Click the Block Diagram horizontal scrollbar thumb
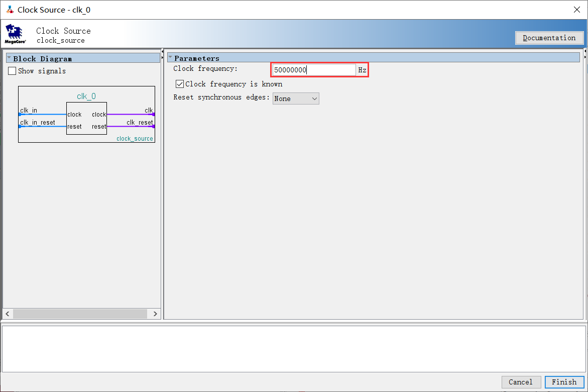The width and height of the screenshot is (588, 392). pos(80,314)
